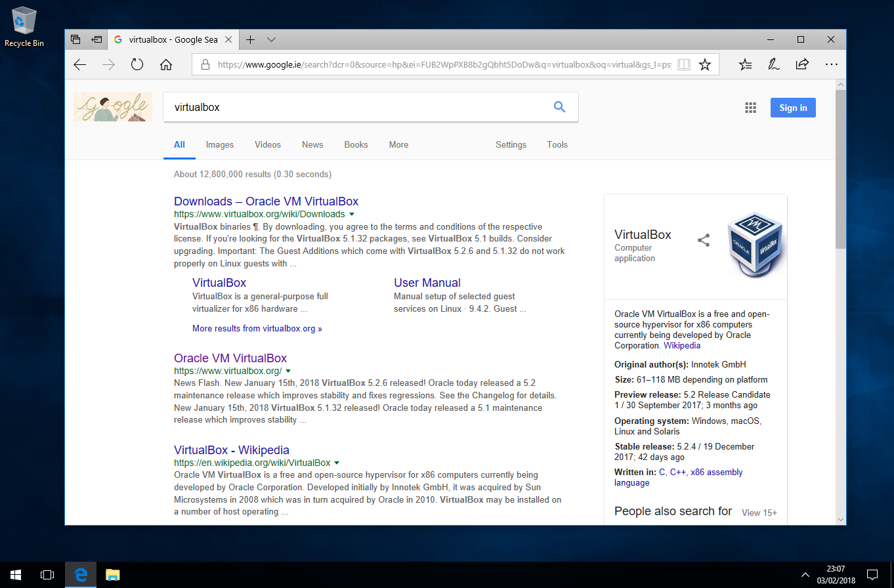This screenshot has height=588, width=894.
Task: Click More results from virtualbox.org
Action: (257, 328)
